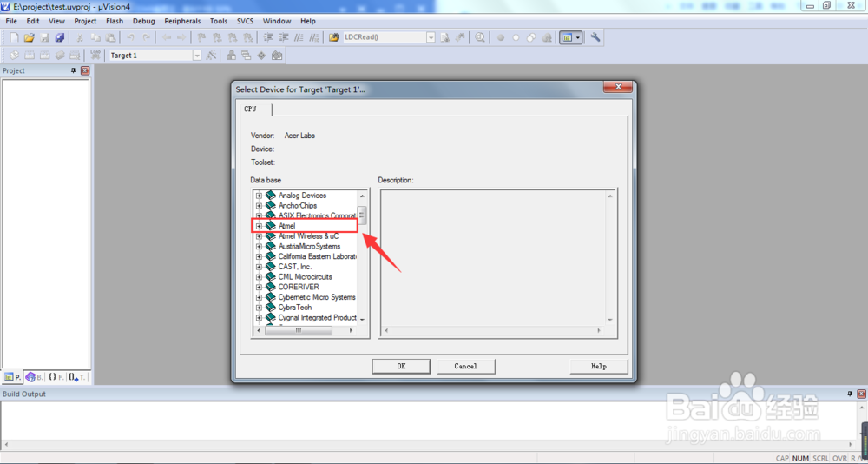Open the window layout dropdown button
868x464 pixels.
578,37
